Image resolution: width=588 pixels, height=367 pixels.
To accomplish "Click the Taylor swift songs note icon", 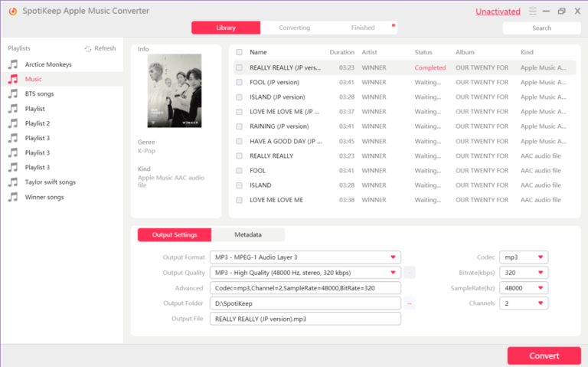I will [x=13, y=182].
